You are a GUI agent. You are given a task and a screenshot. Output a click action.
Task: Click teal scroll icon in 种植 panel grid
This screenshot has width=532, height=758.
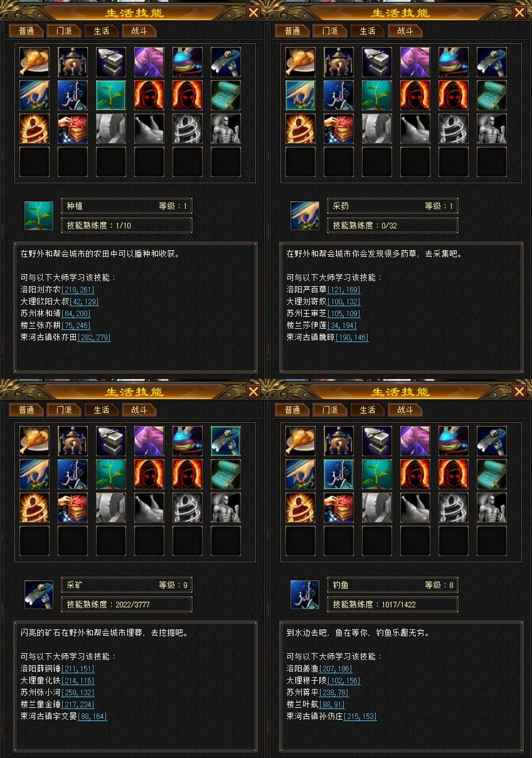click(x=226, y=95)
